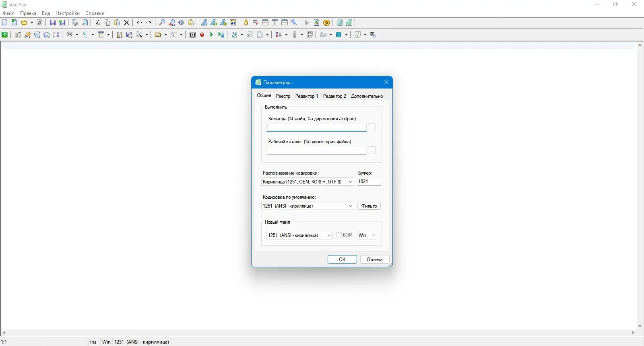Click the find and replace icon
This screenshot has width=644, height=346.
(172, 23)
